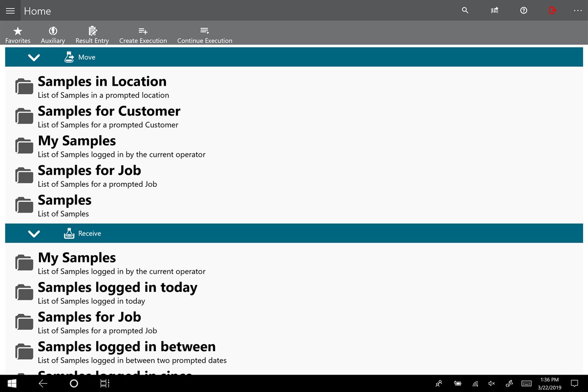This screenshot has width=588, height=392.
Task: Open the Favorites star icon
Action: (17, 33)
